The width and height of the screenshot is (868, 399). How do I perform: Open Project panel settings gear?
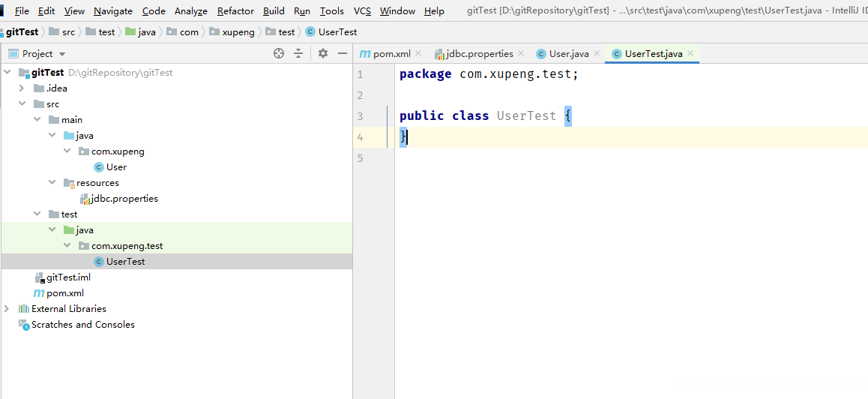point(323,53)
